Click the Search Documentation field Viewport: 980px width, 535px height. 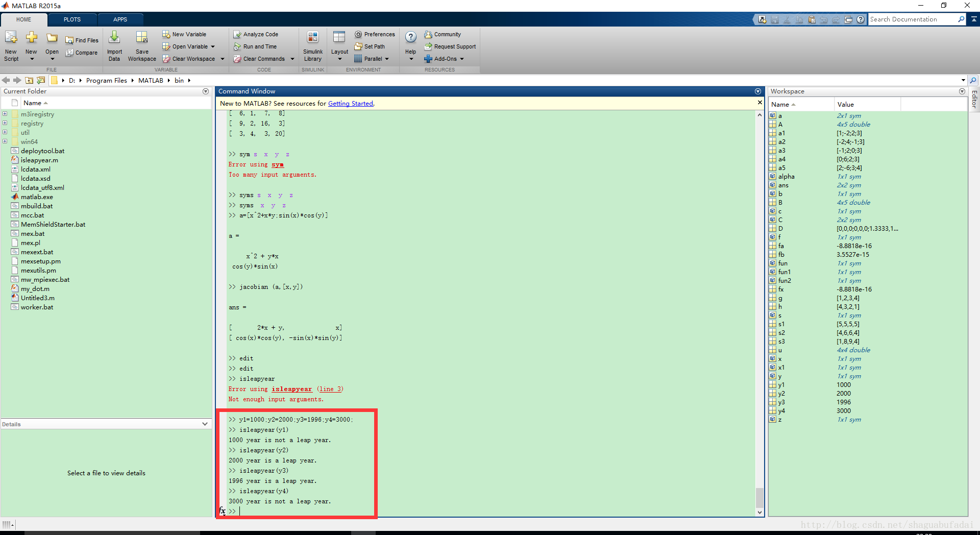tap(912, 19)
